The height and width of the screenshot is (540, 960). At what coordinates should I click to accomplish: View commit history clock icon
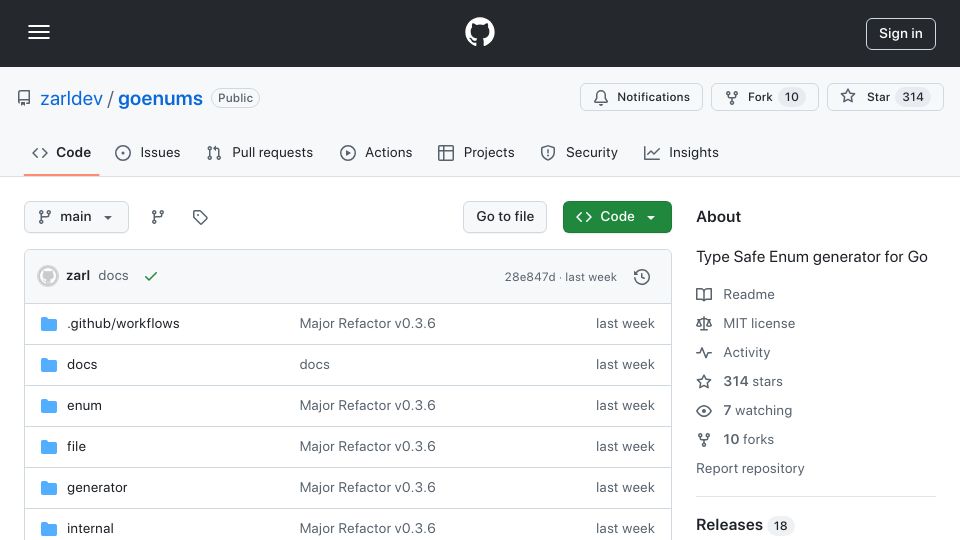point(642,277)
